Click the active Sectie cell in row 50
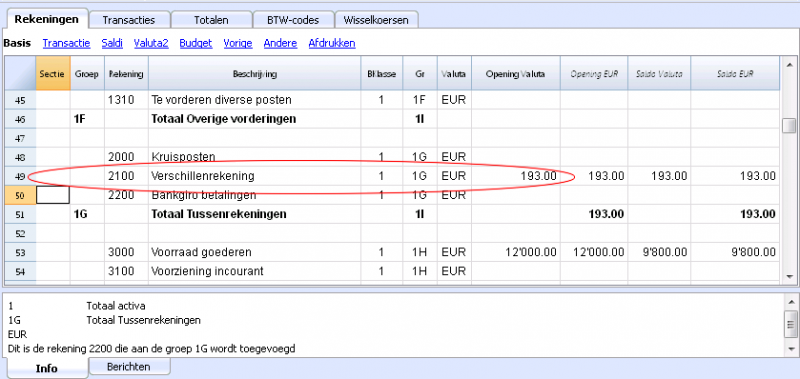800x379 pixels. click(53, 195)
